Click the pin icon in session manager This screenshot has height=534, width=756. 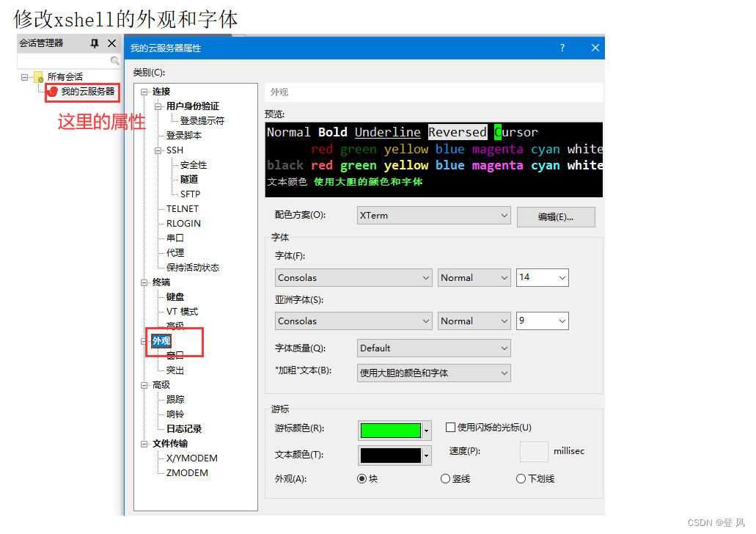coord(95,43)
